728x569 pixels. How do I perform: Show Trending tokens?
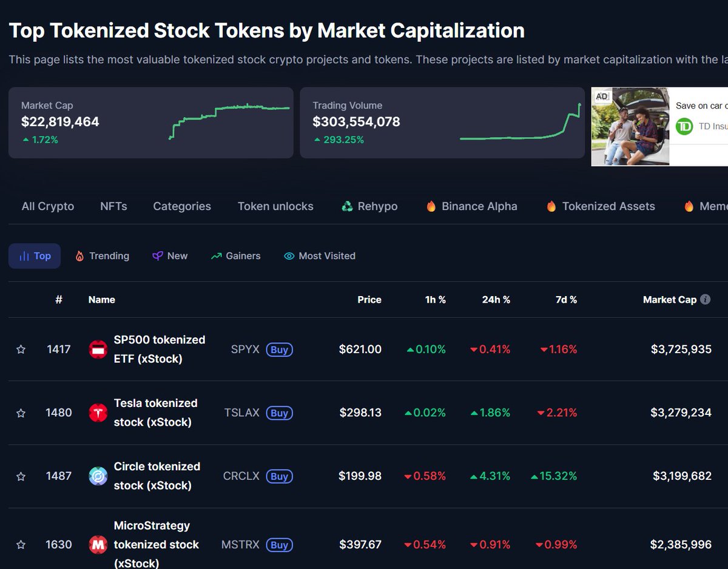pos(102,256)
